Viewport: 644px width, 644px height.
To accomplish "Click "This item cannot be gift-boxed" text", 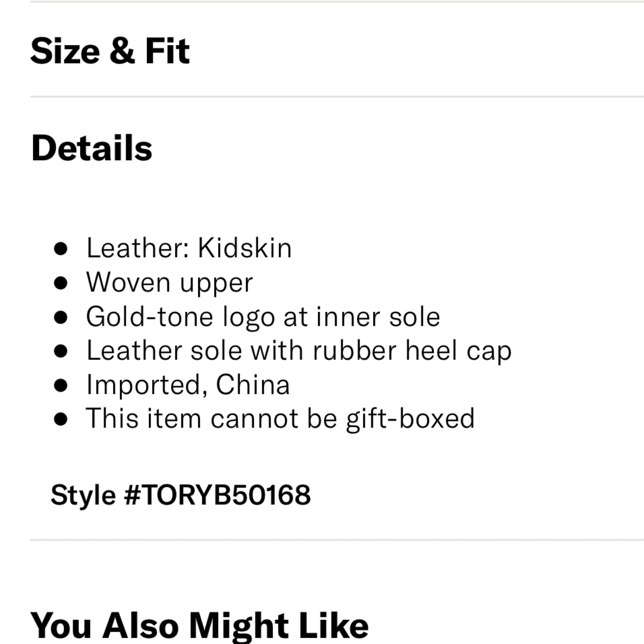I will coord(280,419).
